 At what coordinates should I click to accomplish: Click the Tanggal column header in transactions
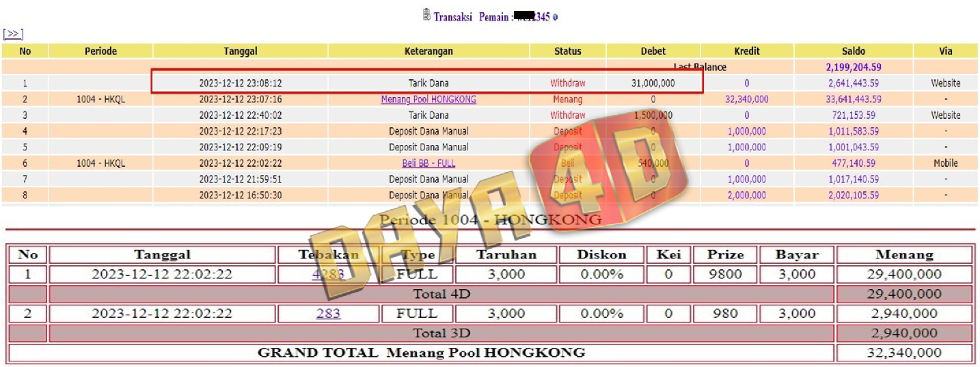(241, 51)
